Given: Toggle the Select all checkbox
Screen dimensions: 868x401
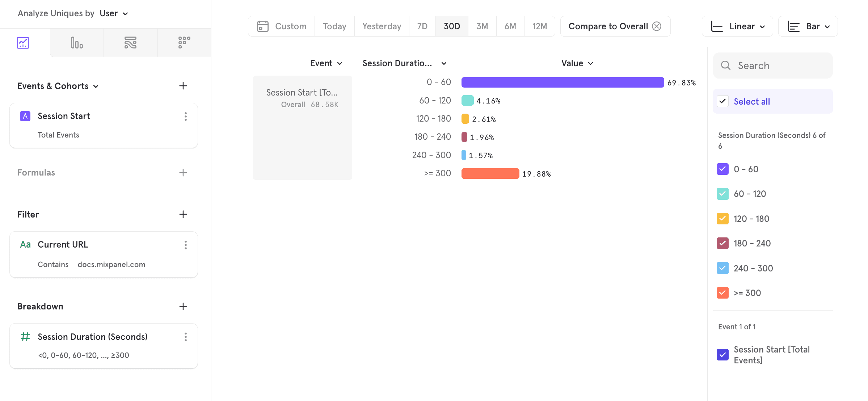Looking at the screenshot, I should point(722,101).
